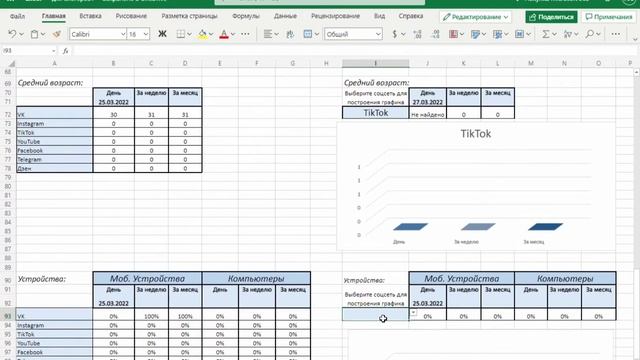Apply the red font color A
640x360 pixels.
224,34
